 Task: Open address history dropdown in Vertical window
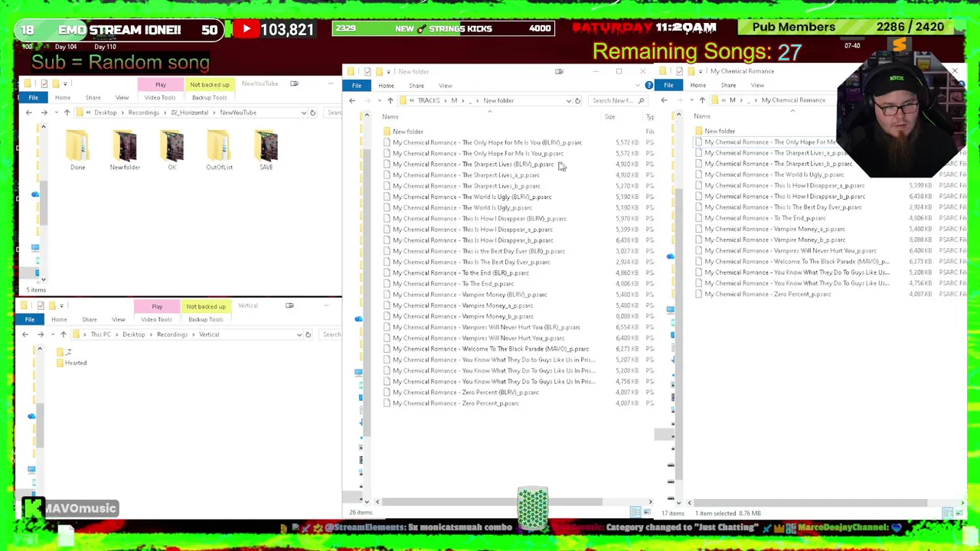click(x=299, y=334)
